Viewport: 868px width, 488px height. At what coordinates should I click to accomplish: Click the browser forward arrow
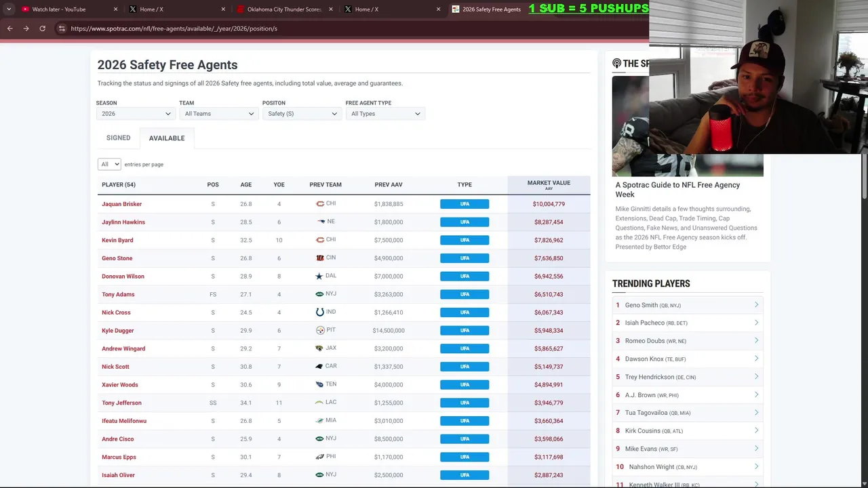(26, 28)
